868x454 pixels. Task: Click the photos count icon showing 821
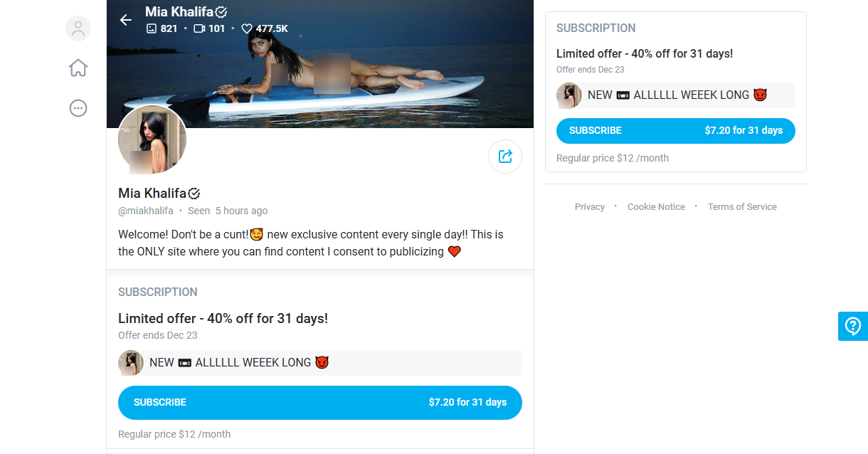(x=151, y=28)
